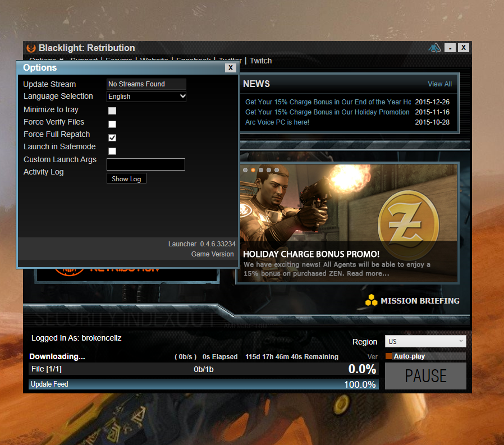Click the 2015-11-16 news date
Screen dimensions: 504x445
point(432,112)
